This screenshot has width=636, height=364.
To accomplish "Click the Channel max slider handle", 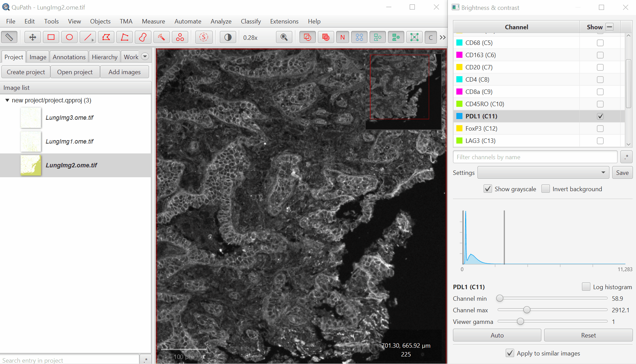I will click(x=527, y=310).
